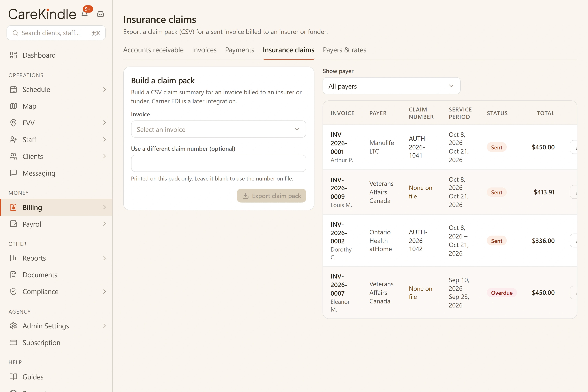Screen dimensions: 588x392
Task: Click the Billing dollar icon
Action: coord(13,207)
